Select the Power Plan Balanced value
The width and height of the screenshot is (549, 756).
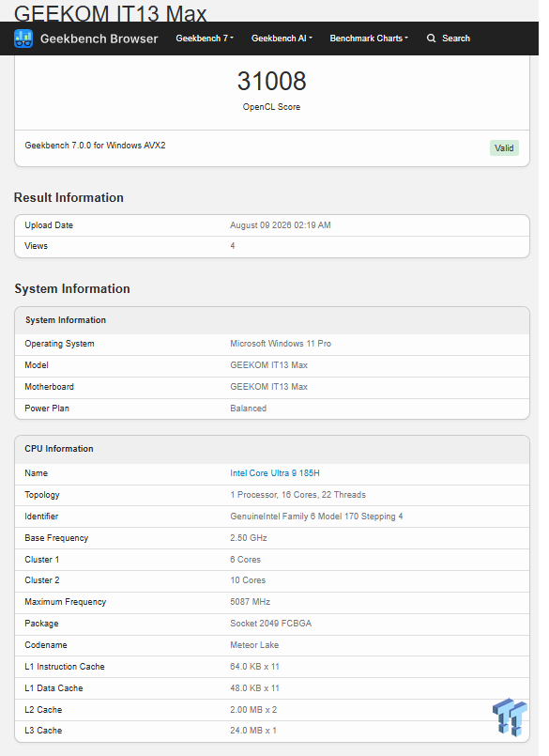click(248, 409)
